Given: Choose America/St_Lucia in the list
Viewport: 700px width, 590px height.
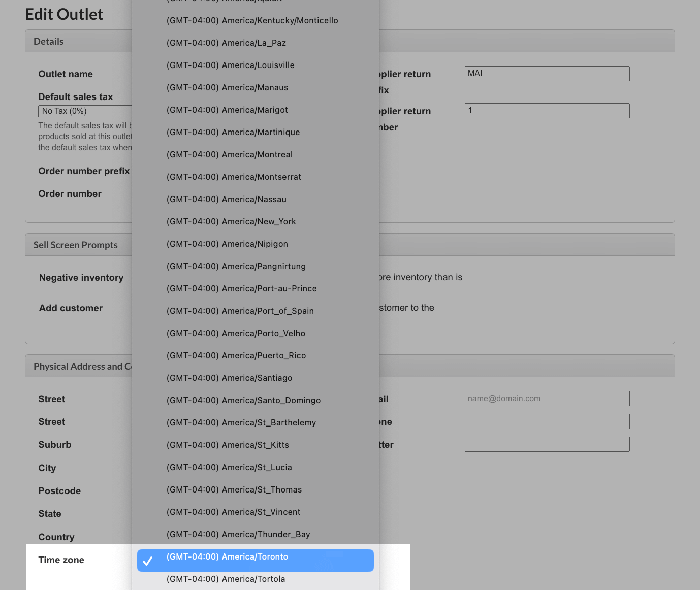Looking at the screenshot, I should (229, 468).
